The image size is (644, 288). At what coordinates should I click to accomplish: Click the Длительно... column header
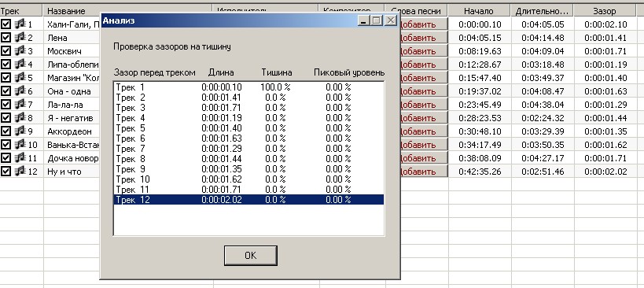tap(542, 11)
